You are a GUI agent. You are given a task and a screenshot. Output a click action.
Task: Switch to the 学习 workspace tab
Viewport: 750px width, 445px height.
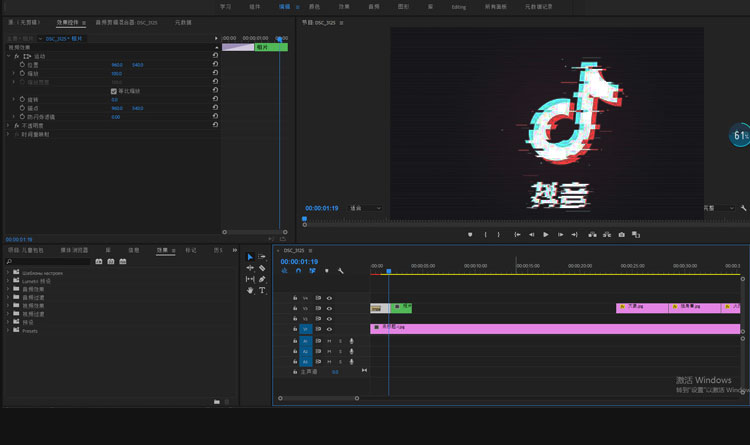pyautogui.click(x=225, y=7)
